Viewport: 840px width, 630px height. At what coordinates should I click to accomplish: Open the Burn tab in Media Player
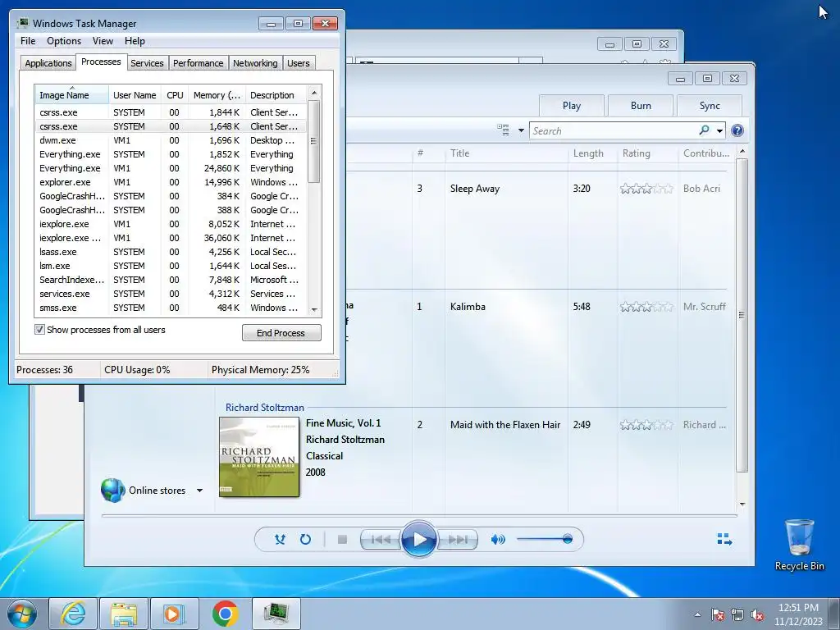point(641,106)
